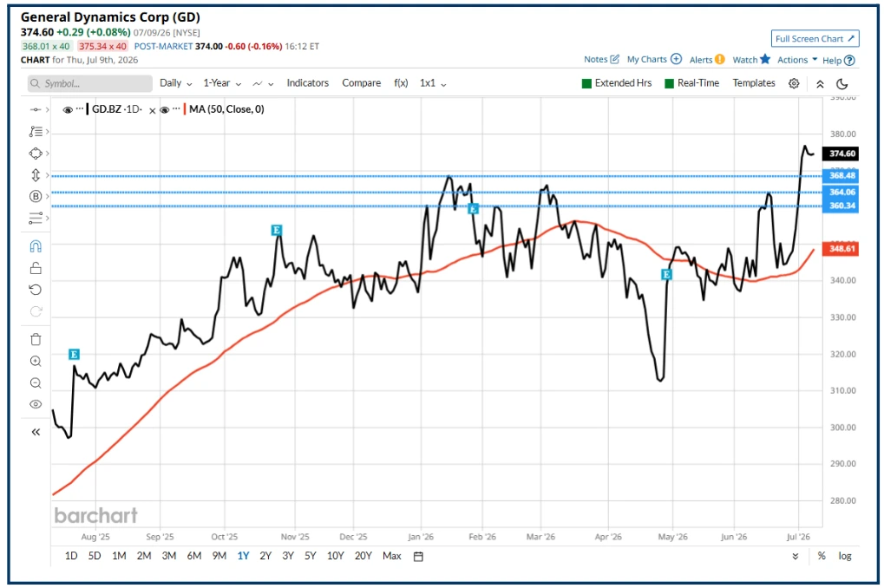Click the earnings E marker near Nov '25

(x=276, y=230)
